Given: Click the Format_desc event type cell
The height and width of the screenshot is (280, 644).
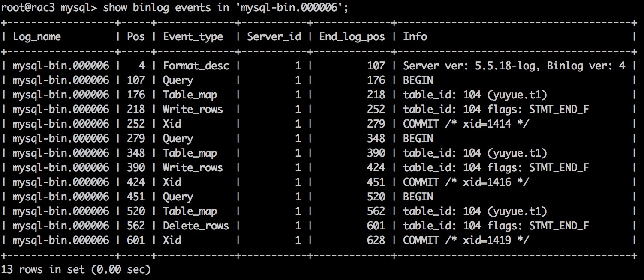Looking at the screenshot, I should [x=196, y=66].
